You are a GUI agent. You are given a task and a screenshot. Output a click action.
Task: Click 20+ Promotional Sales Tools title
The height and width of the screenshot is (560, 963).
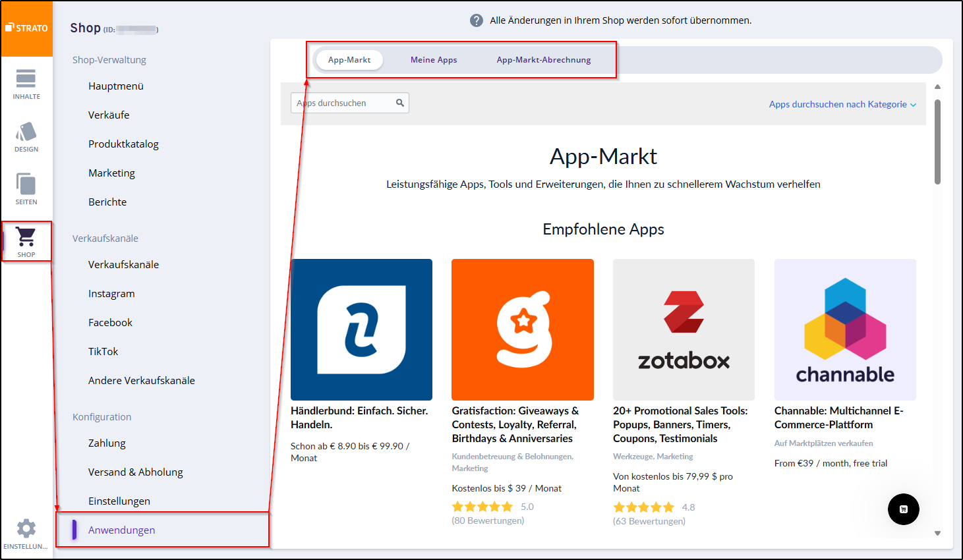[x=680, y=425]
